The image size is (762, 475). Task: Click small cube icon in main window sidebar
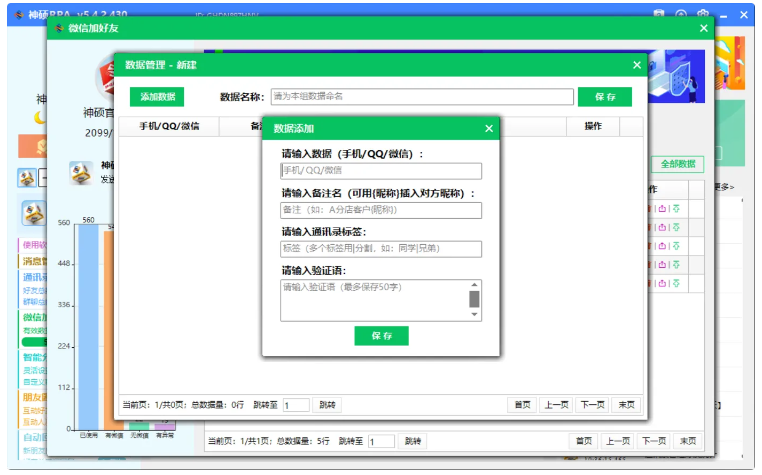(27, 178)
